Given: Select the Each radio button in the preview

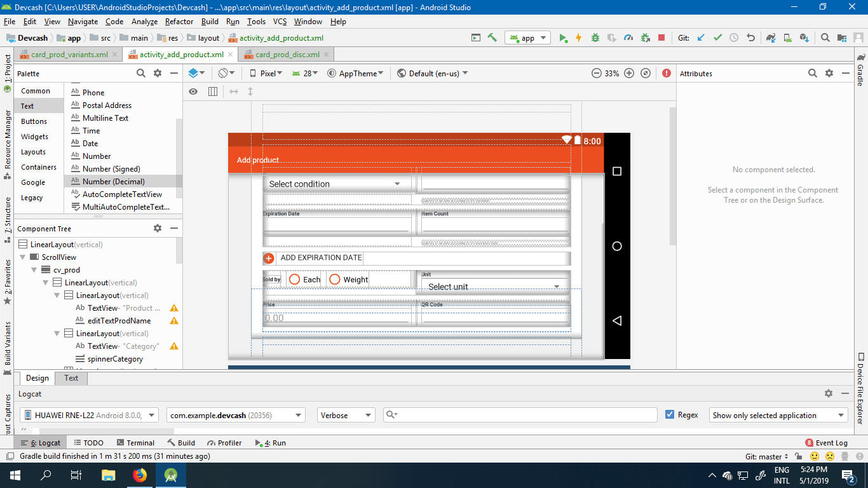Looking at the screenshot, I should 294,279.
